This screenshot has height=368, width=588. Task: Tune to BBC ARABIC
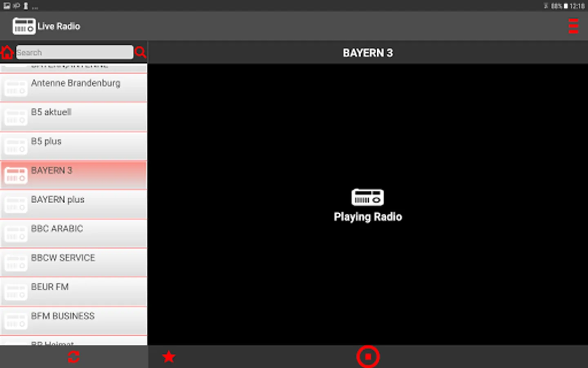(x=73, y=233)
